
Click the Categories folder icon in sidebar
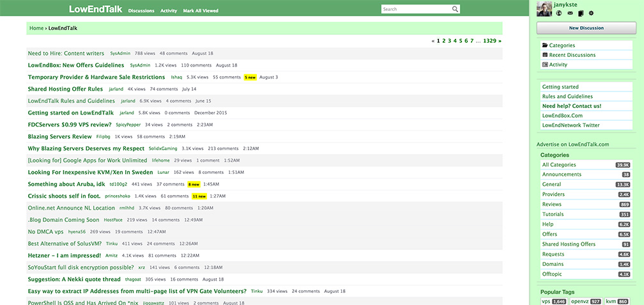545,45
